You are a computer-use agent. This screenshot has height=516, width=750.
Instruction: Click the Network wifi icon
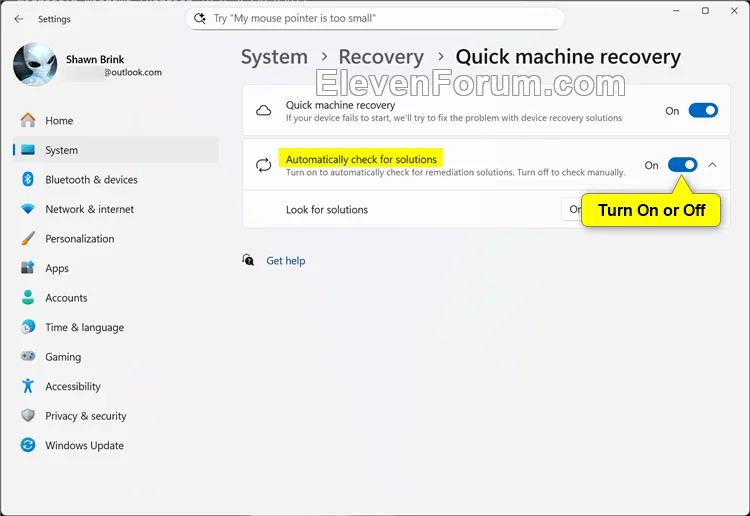[28, 209]
